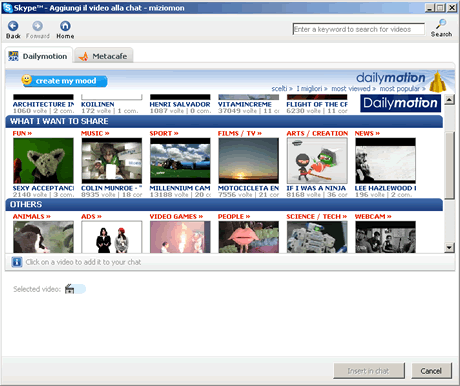Viewport: 460px width, 386px height.
Task: Select the Science / Tech robot thumbnail
Action: [x=317, y=237]
